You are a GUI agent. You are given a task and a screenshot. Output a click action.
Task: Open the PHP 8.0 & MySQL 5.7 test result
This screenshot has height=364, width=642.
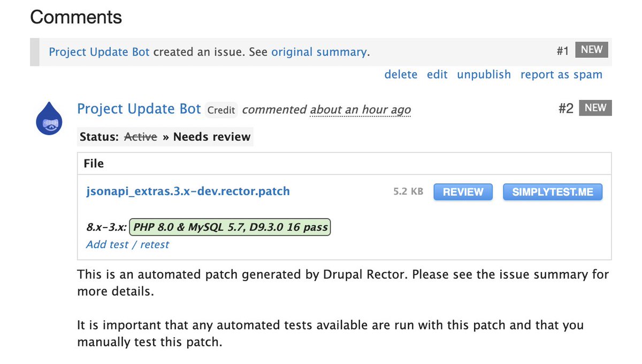click(230, 227)
